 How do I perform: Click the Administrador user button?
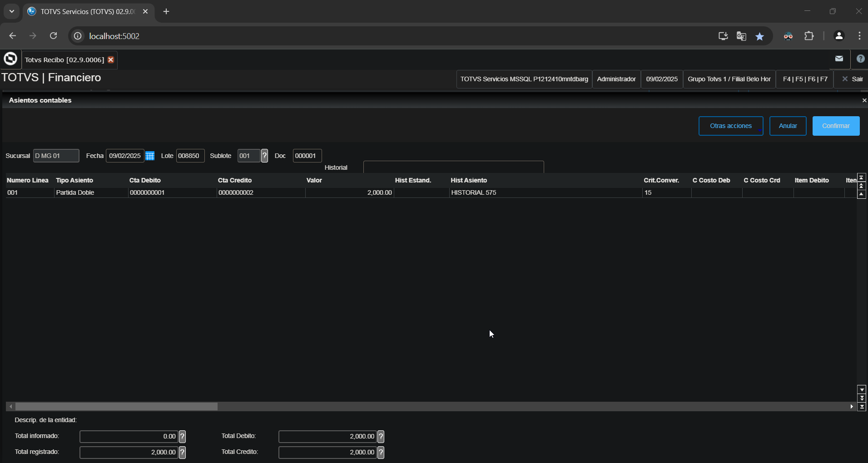tap(616, 79)
